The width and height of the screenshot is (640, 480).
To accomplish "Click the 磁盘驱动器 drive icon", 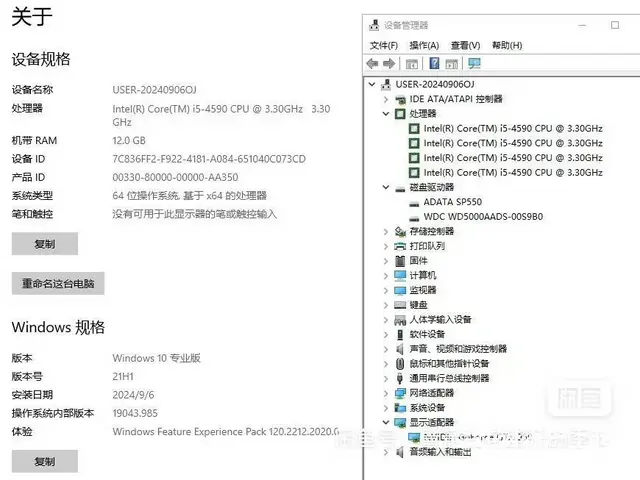I will (400, 188).
